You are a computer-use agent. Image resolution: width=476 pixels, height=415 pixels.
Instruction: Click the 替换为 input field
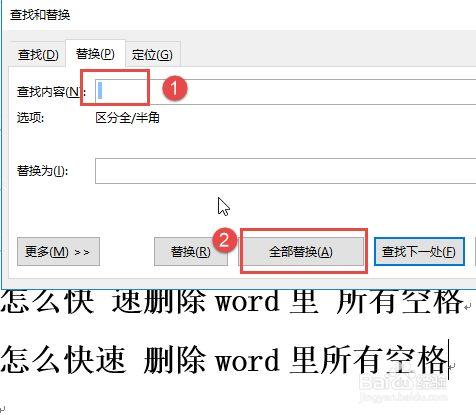pyautogui.click(x=285, y=171)
